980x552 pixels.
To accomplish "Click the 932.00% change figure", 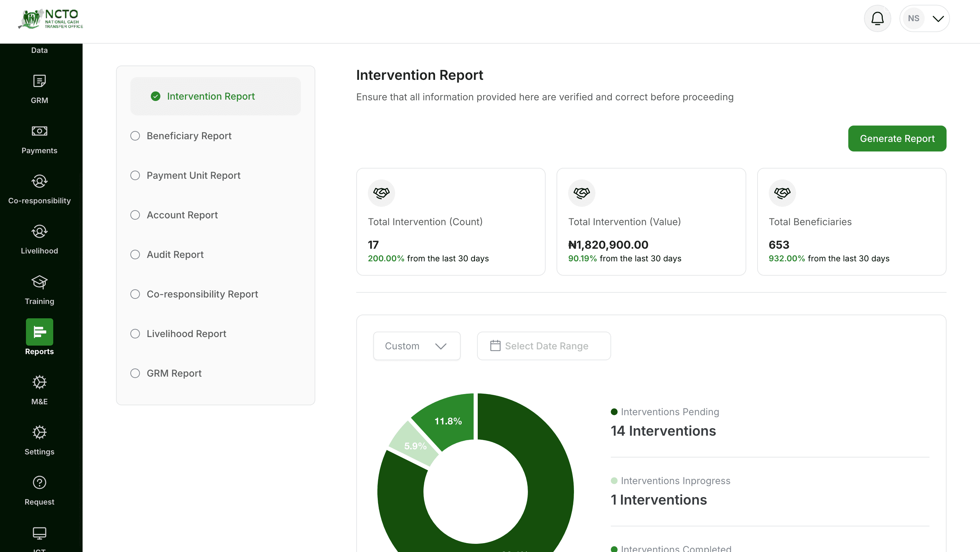I will coord(787,259).
